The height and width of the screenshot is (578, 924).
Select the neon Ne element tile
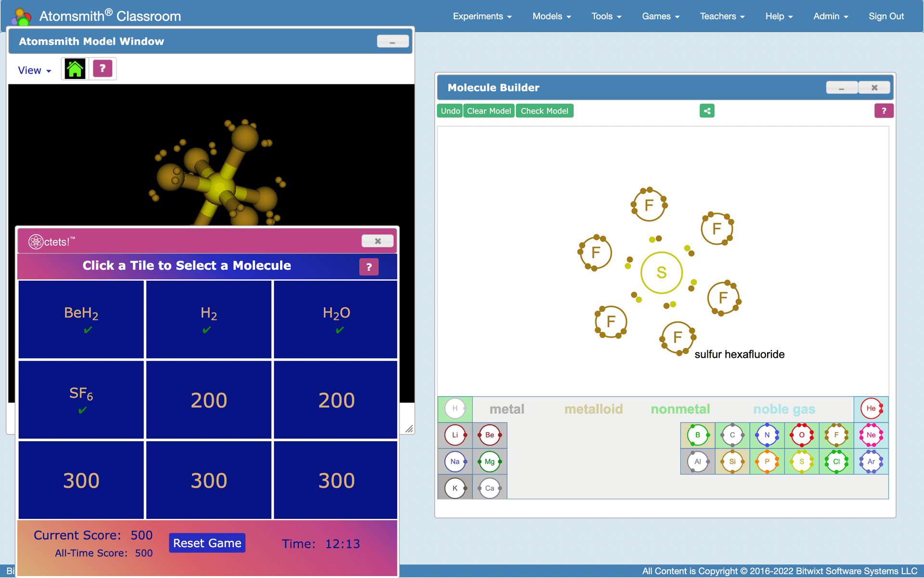[871, 435]
